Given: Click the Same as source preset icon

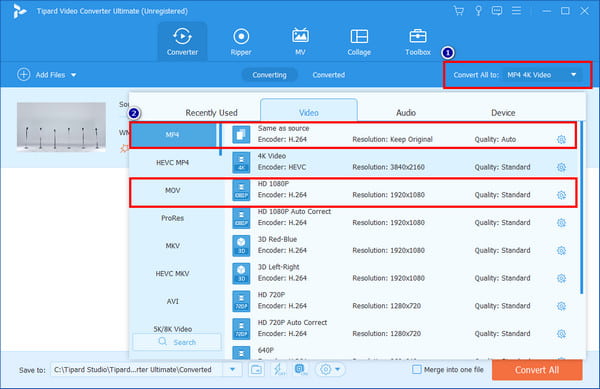Looking at the screenshot, I should 241,135.
